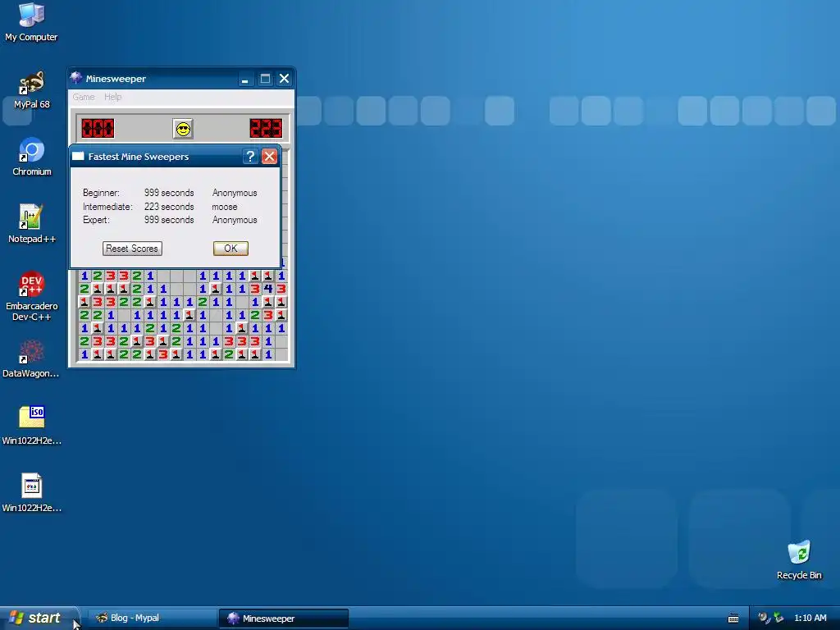840x630 pixels.
Task: Open Embarcadero Dev-C++ shortcut
Action: 32,296
